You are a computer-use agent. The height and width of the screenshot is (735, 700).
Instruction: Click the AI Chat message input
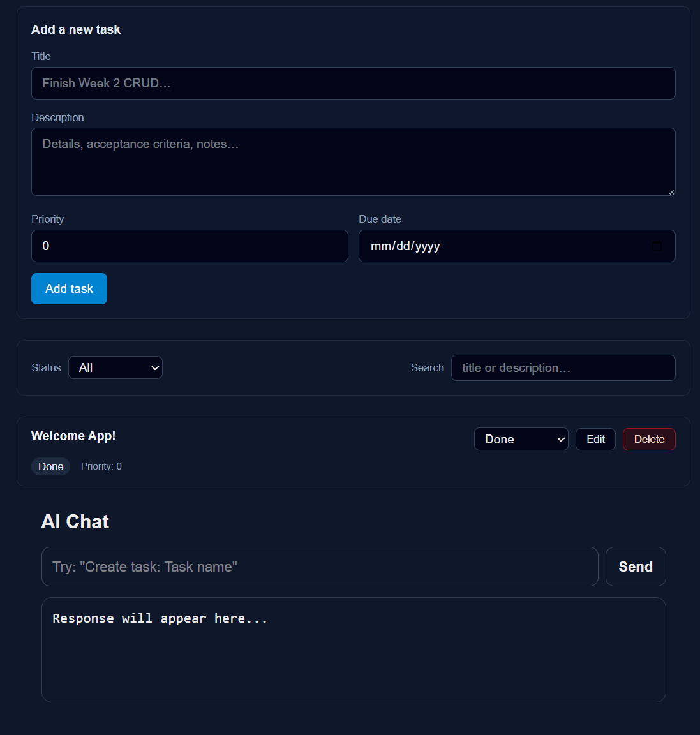319,567
